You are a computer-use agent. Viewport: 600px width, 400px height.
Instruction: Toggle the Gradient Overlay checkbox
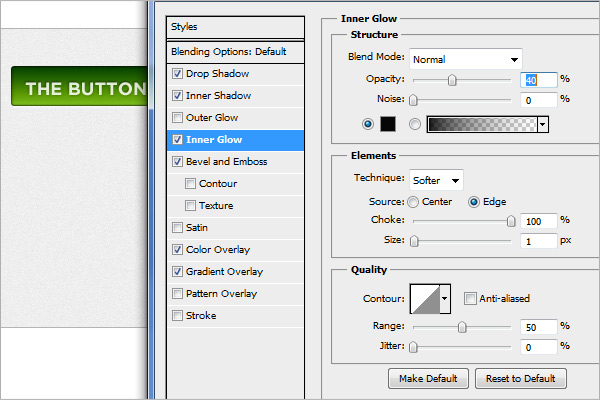pyautogui.click(x=177, y=271)
